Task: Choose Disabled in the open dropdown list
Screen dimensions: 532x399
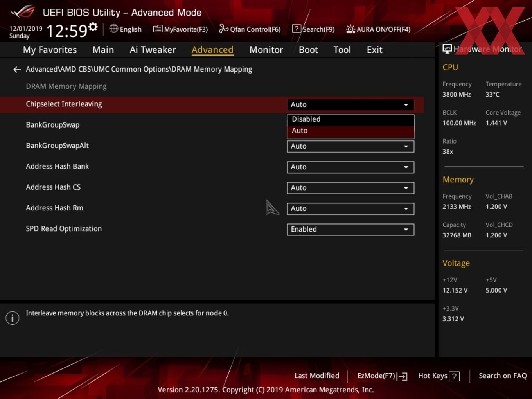Action: pyautogui.click(x=350, y=119)
